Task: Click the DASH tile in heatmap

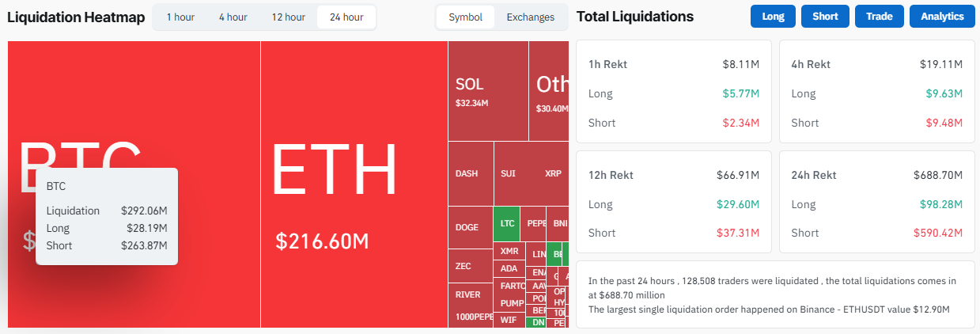Action: point(471,173)
